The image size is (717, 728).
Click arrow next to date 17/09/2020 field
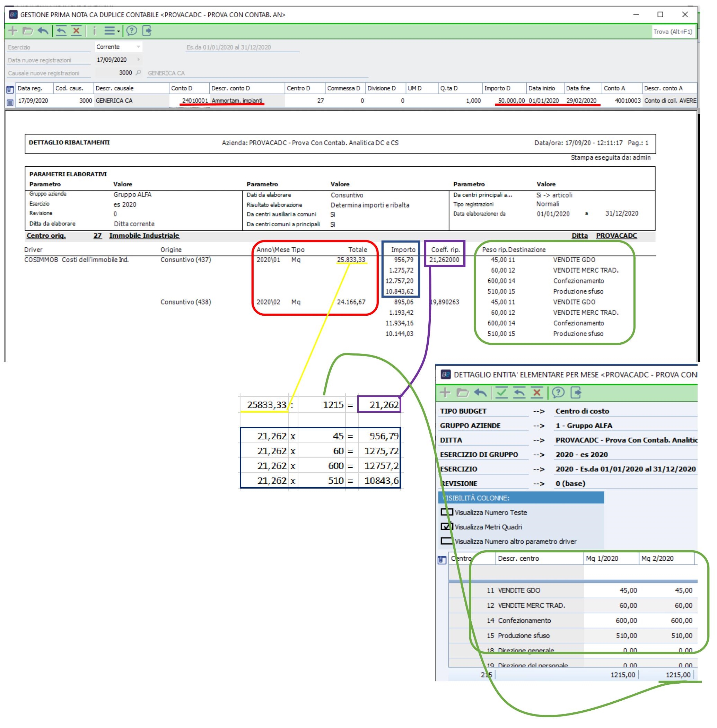click(x=138, y=60)
